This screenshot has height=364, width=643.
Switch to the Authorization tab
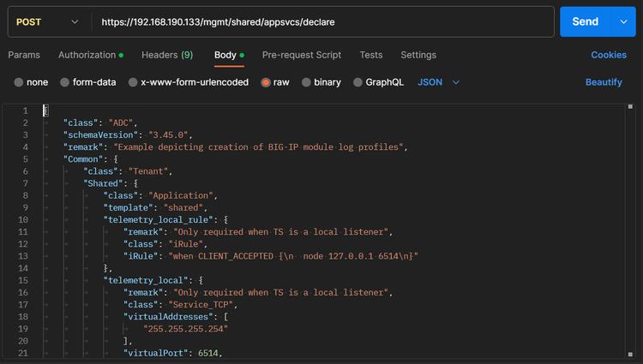[87, 55]
